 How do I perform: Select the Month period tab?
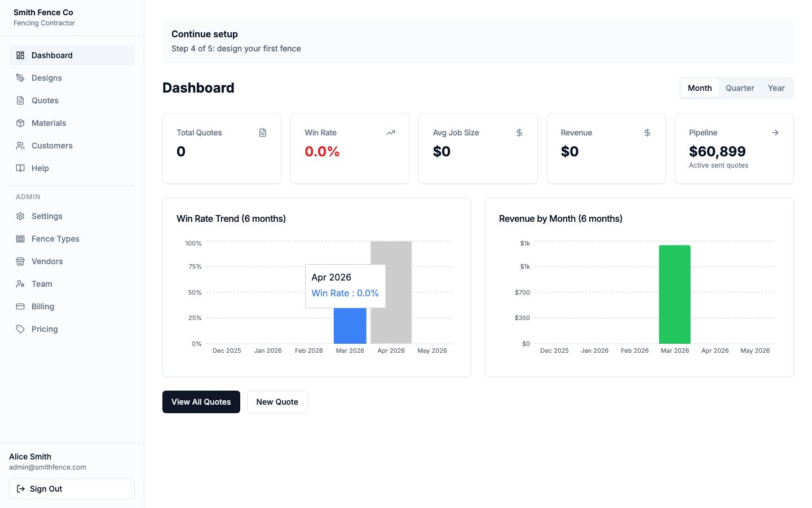(x=700, y=88)
